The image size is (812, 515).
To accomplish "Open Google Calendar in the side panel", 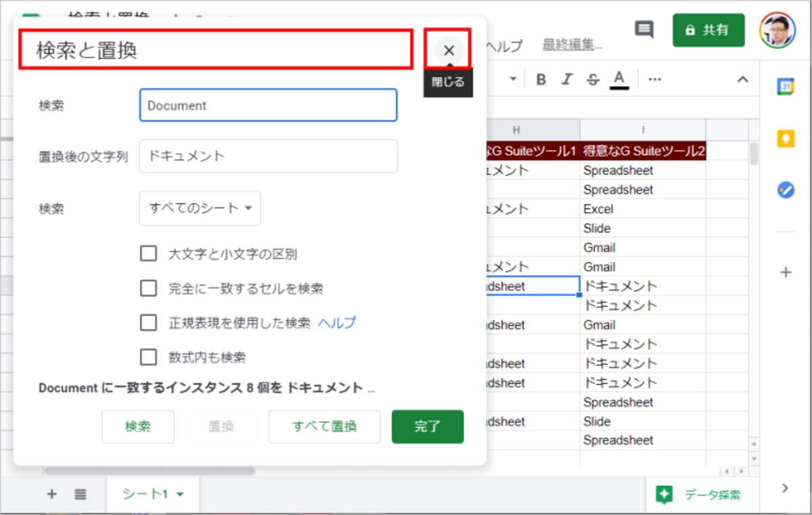I will (785, 86).
